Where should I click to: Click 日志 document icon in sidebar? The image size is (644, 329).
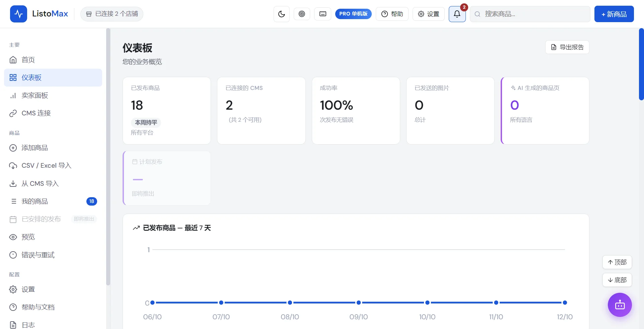click(x=13, y=325)
